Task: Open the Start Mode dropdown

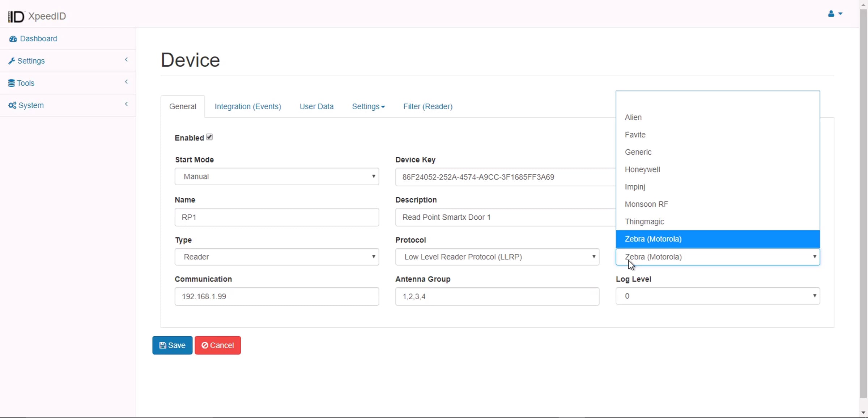Action: coord(277,177)
